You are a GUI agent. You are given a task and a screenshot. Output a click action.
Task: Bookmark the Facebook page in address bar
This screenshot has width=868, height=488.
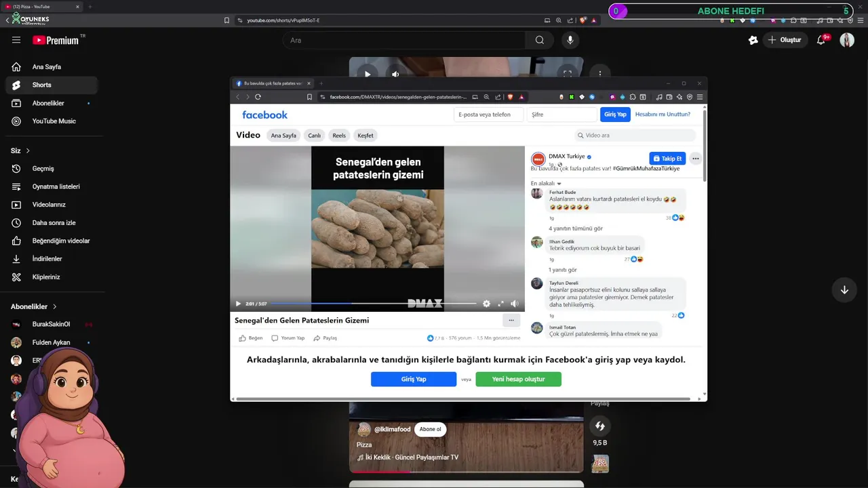[309, 97]
